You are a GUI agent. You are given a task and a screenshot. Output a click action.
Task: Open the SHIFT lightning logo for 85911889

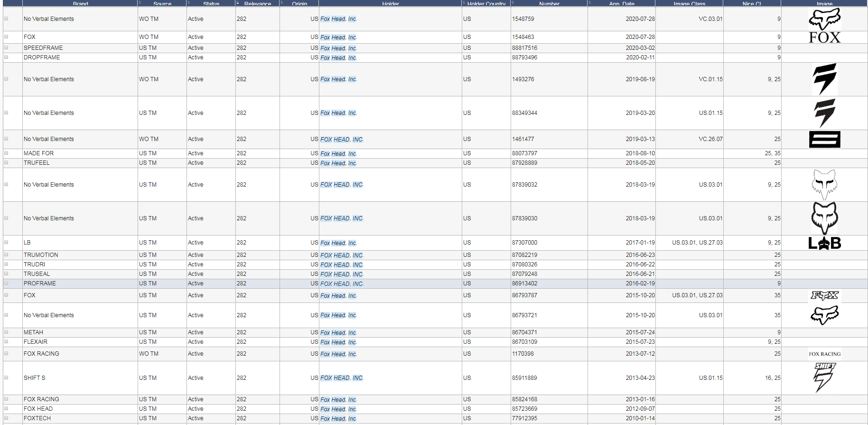(x=824, y=378)
